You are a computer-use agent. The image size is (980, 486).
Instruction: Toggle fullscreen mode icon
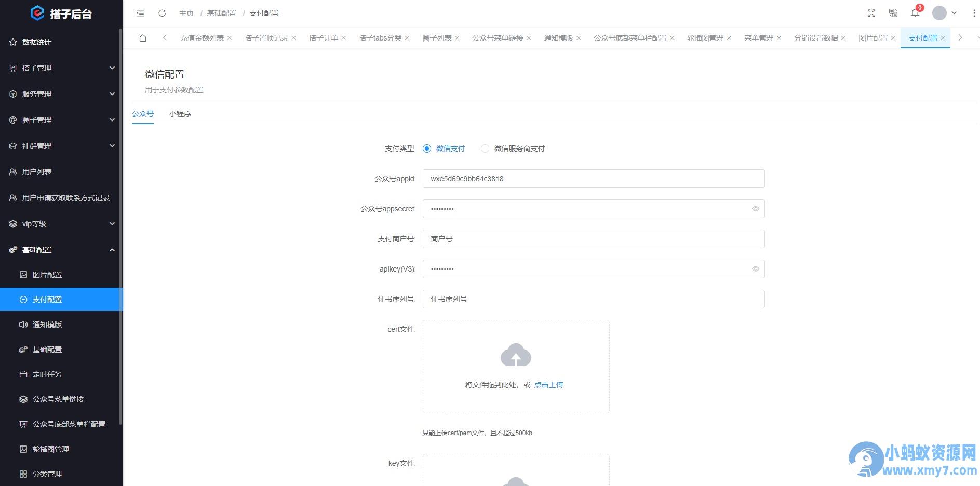[x=871, y=13]
